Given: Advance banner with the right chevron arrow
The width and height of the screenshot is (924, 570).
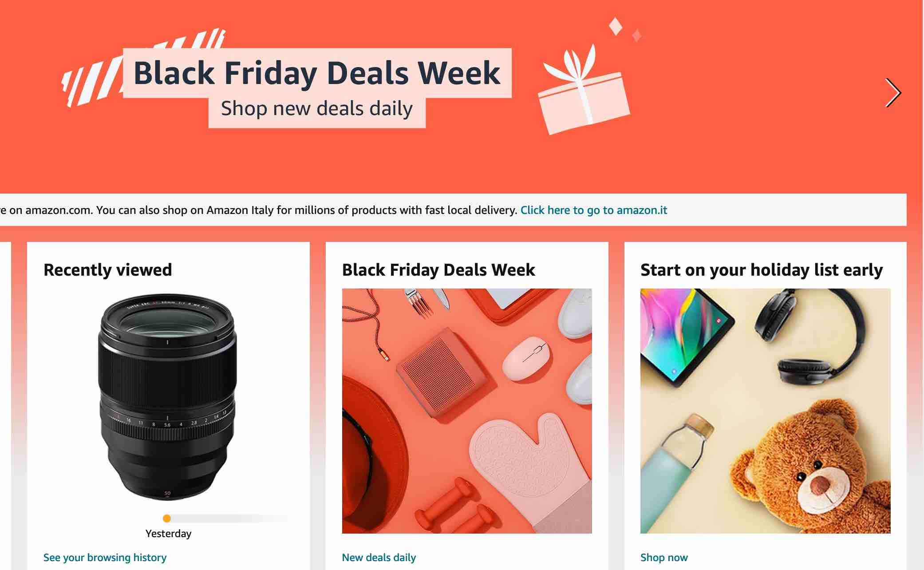Looking at the screenshot, I should [892, 93].
